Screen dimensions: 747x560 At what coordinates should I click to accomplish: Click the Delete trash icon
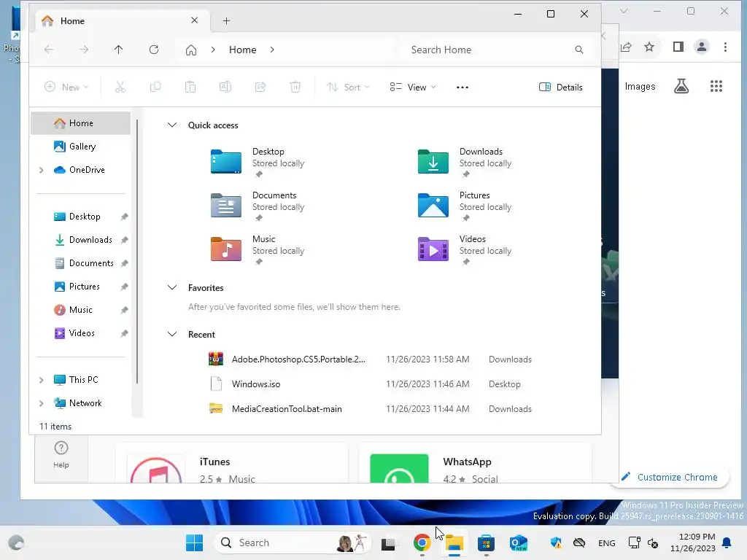coord(295,87)
